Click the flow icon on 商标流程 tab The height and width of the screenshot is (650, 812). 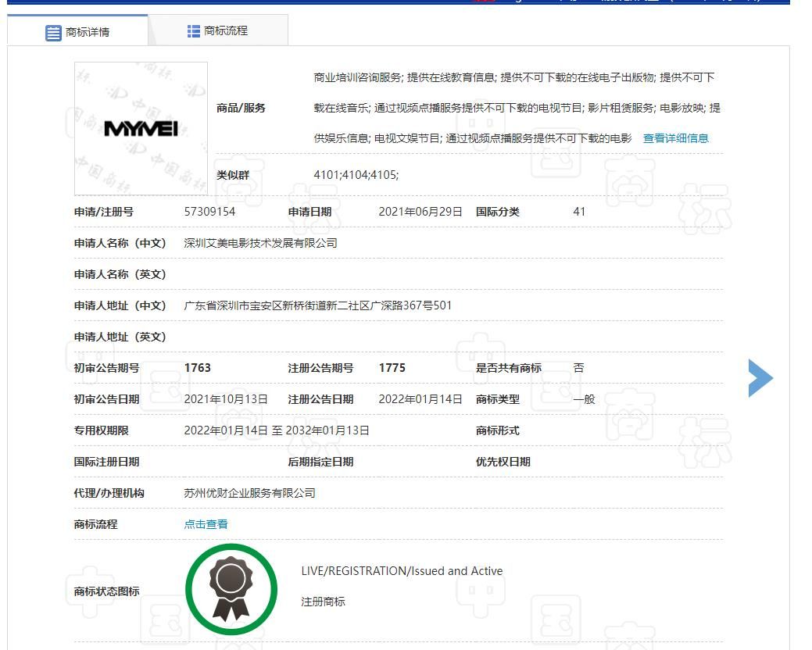coord(192,31)
